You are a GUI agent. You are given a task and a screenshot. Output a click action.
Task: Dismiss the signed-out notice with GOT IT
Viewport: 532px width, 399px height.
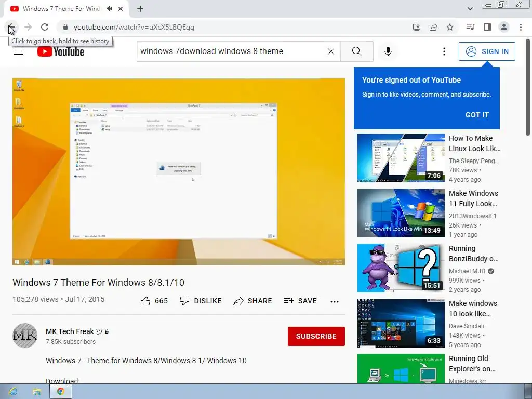(477, 115)
